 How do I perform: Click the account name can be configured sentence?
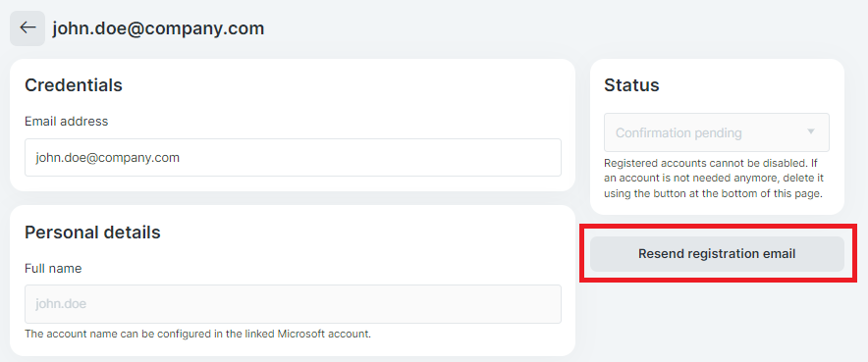coord(197,335)
